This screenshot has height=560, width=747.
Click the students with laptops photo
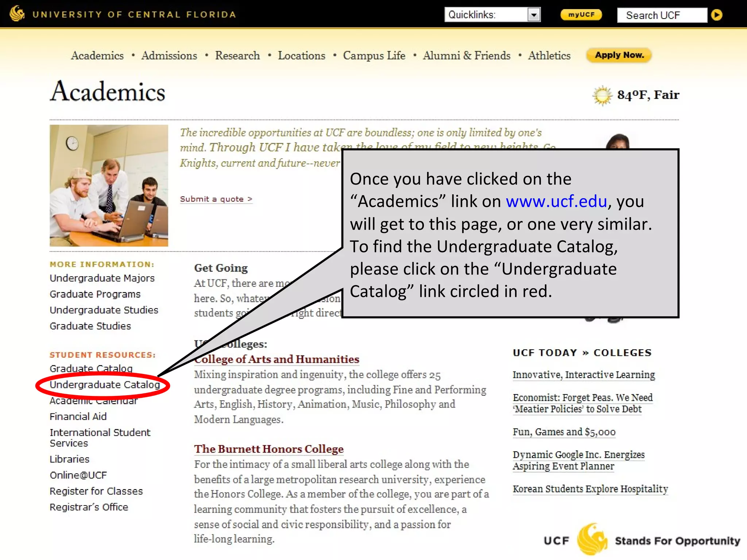109,186
